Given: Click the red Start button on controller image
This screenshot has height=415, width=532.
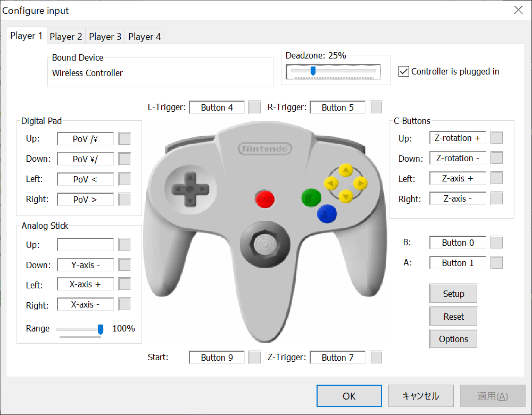Looking at the screenshot, I should pos(264,199).
